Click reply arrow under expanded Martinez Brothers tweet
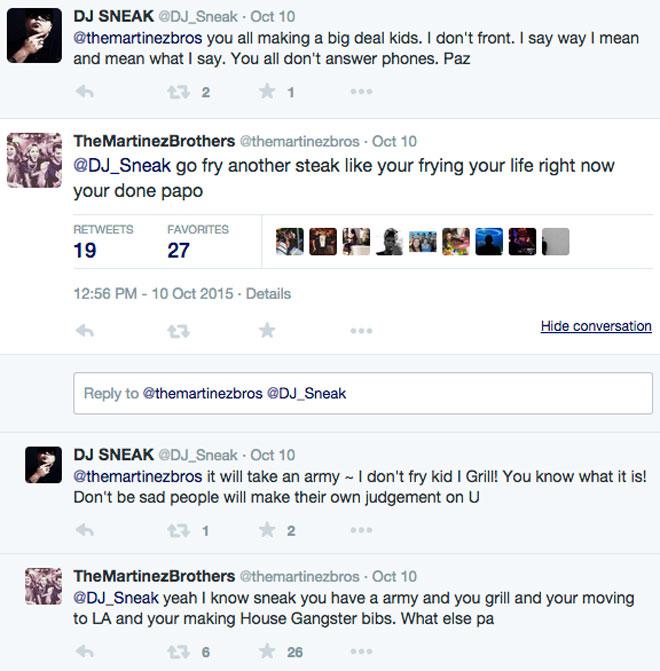 [85, 330]
